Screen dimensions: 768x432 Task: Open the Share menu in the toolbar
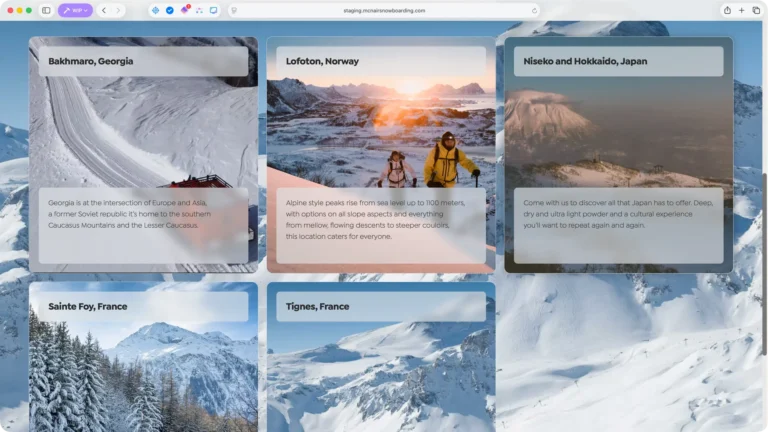pos(727,10)
